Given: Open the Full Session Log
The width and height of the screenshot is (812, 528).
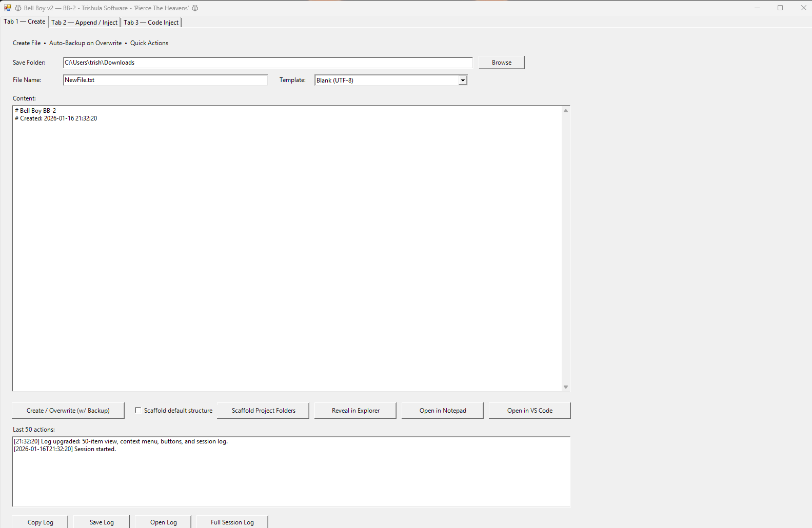Looking at the screenshot, I should (232, 522).
